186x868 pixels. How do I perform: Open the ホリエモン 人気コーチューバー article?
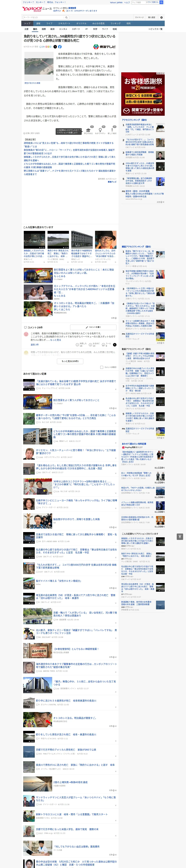click(x=76, y=452)
